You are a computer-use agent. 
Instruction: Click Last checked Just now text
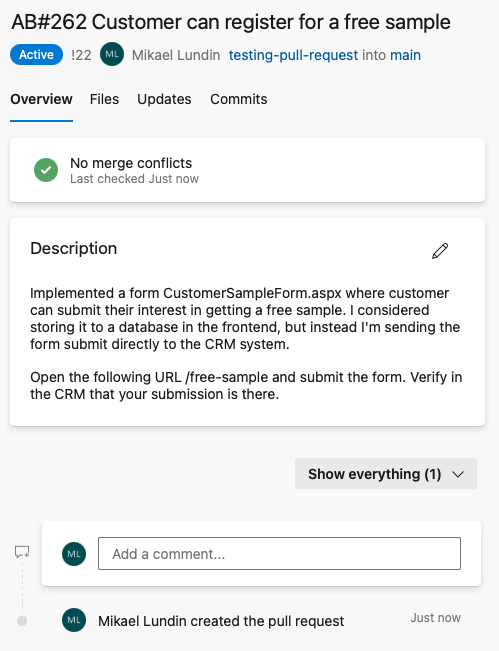[135, 179]
